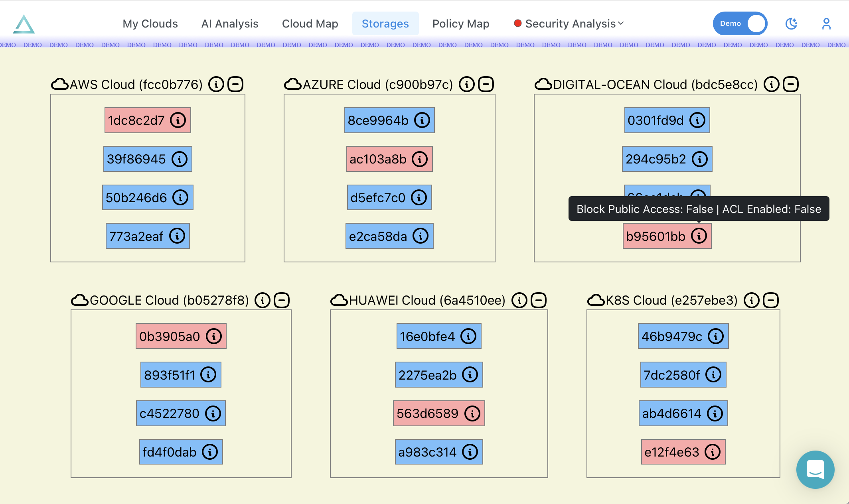Image resolution: width=849 pixels, height=504 pixels.
Task: Open the Policy Map tab
Action: click(x=461, y=24)
